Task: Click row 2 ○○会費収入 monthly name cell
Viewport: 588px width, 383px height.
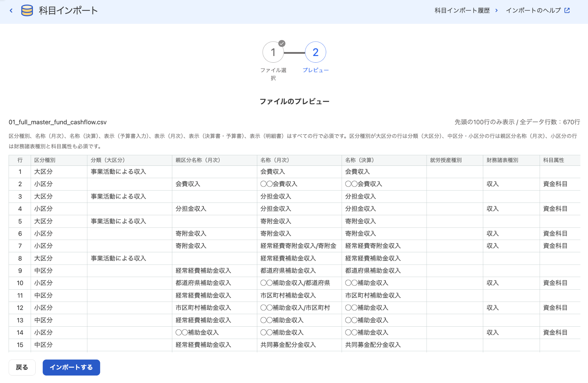Action: point(299,184)
